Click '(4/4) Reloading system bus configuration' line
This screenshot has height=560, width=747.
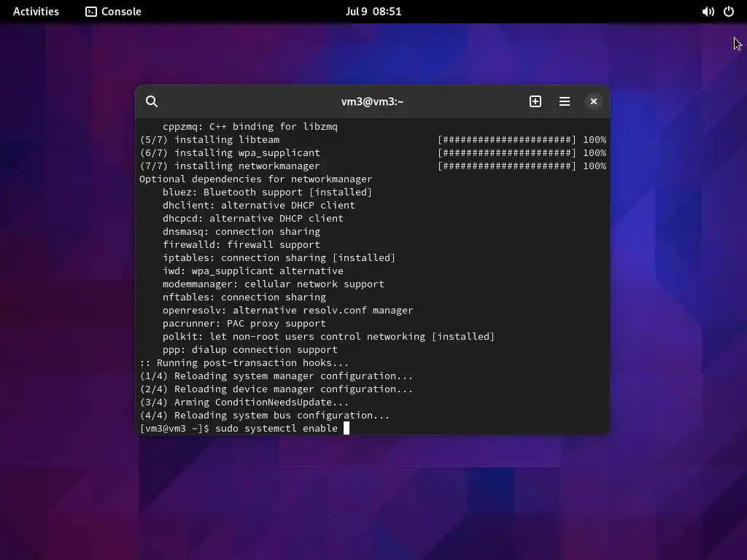264,415
